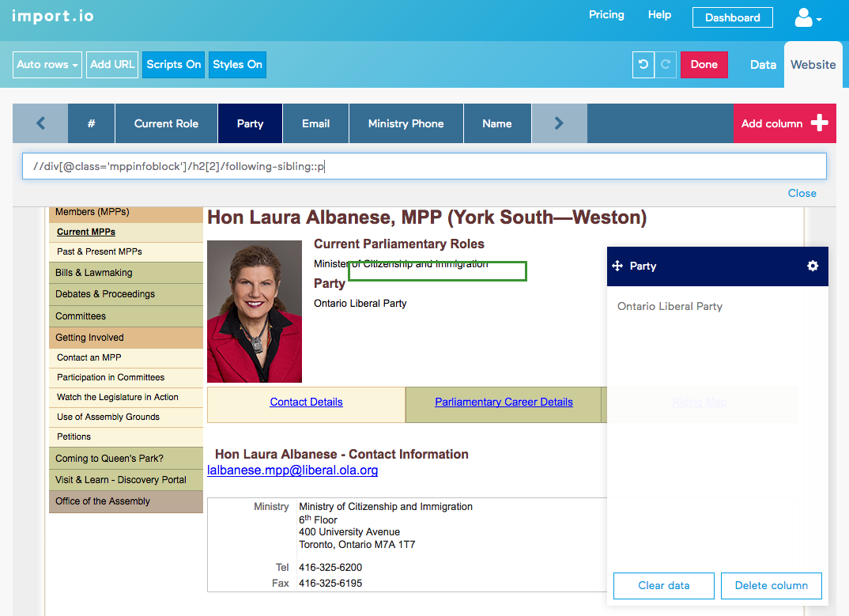Click into the XPath input field

[424, 166]
